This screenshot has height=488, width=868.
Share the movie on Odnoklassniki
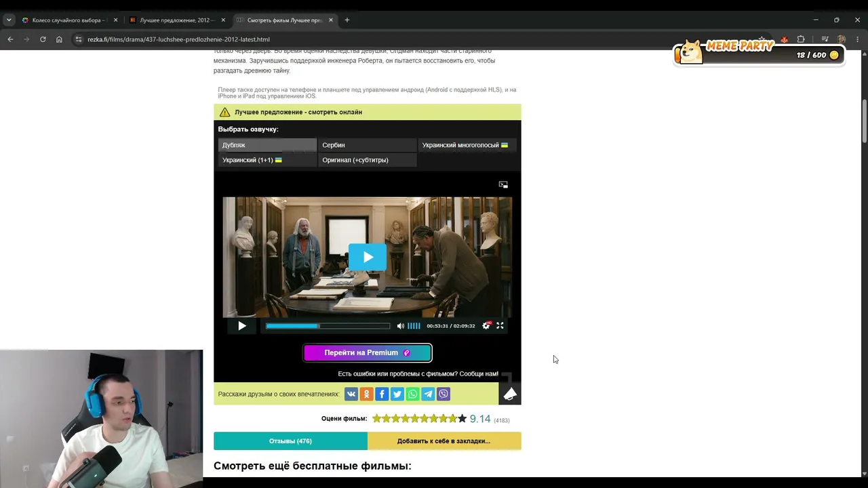pos(366,394)
